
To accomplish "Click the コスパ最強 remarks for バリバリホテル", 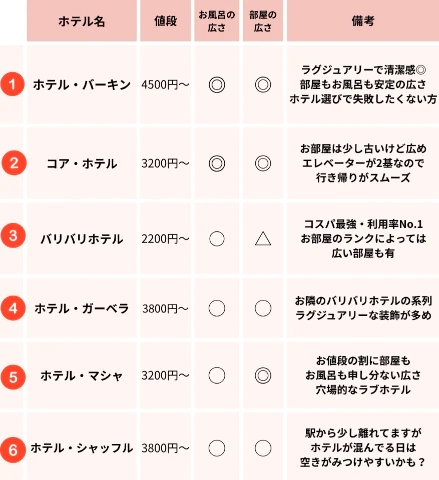I will [x=363, y=239].
